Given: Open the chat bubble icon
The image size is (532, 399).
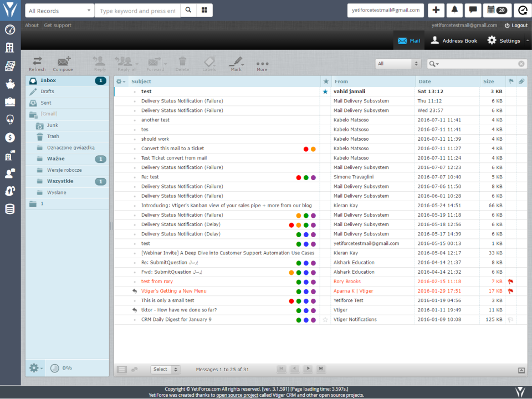Looking at the screenshot, I should pos(473,10).
